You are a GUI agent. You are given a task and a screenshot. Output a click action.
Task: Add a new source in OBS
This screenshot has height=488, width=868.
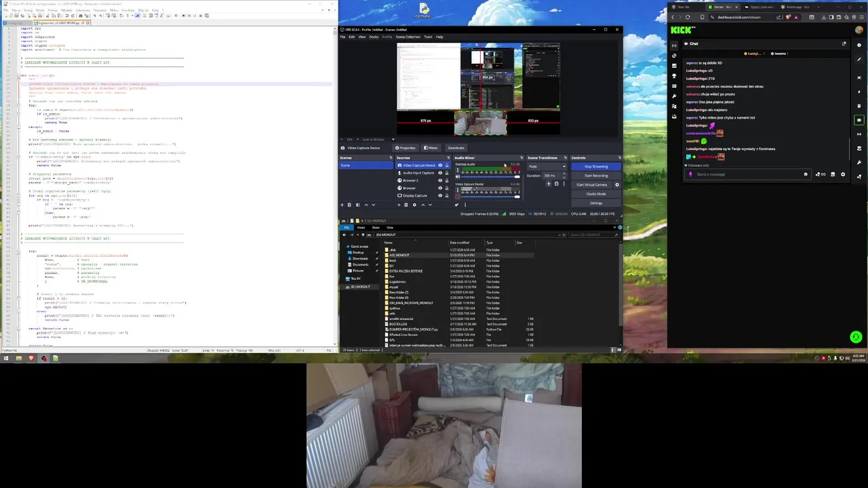tap(399, 205)
